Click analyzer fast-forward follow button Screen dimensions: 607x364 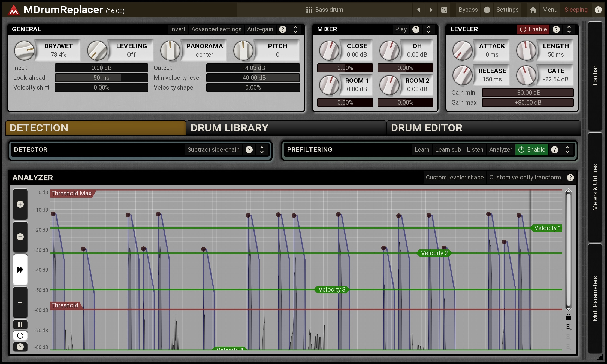20,270
